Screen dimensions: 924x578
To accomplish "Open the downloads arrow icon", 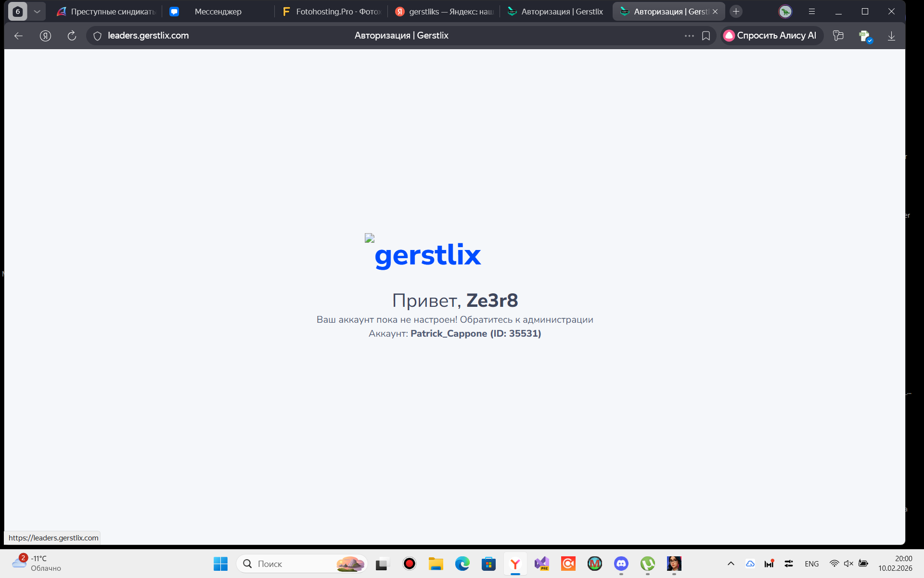I will pyautogui.click(x=891, y=36).
